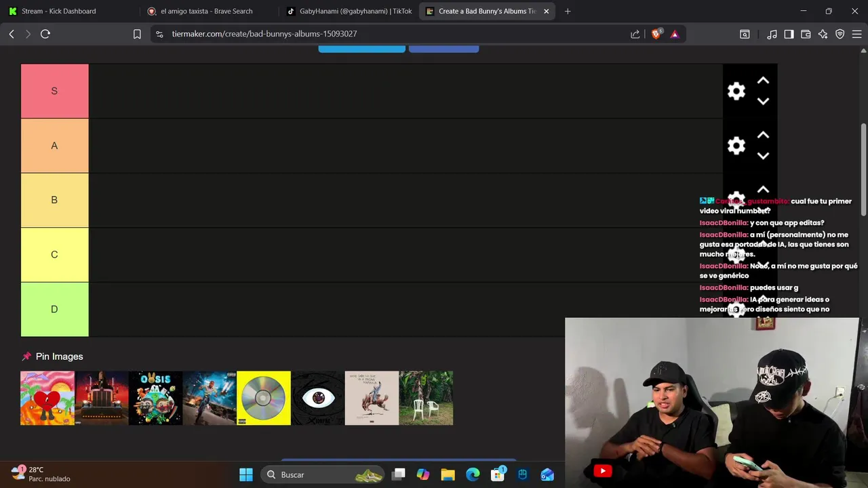Viewport: 868px width, 488px height.
Task: Launch Microsoft Edge from the taskbar
Action: coord(473,474)
